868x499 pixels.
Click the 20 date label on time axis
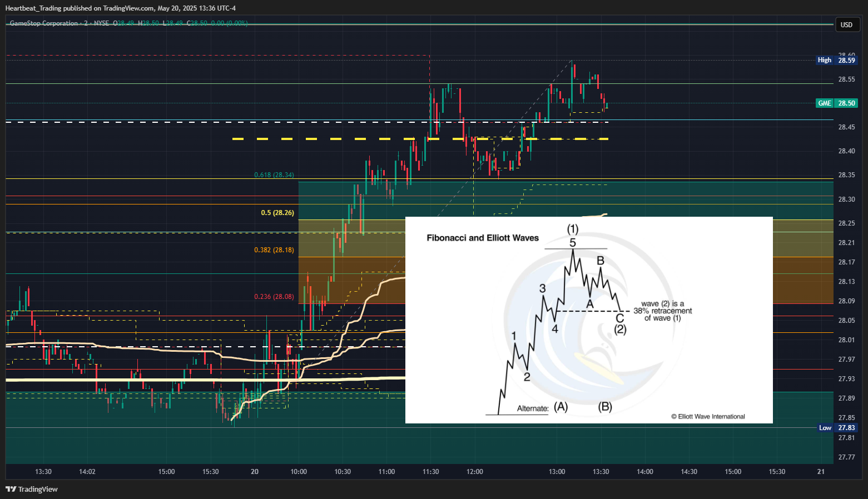pyautogui.click(x=255, y=472)
